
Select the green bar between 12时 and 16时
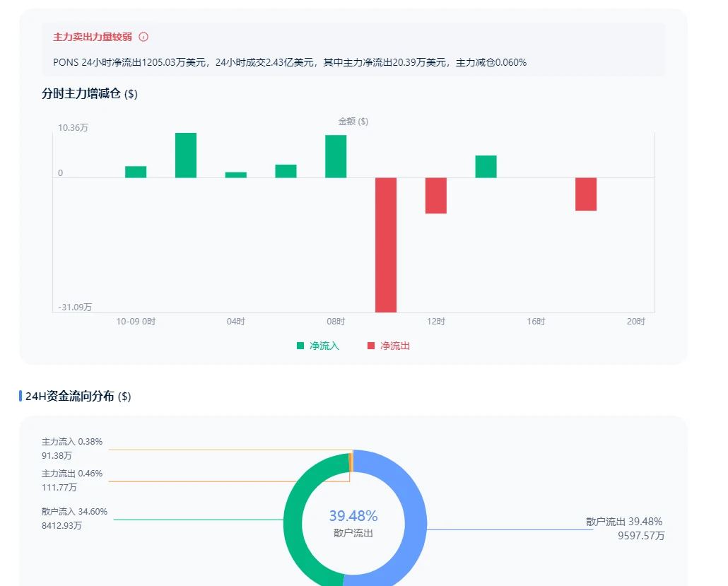[x=486, y=167]
